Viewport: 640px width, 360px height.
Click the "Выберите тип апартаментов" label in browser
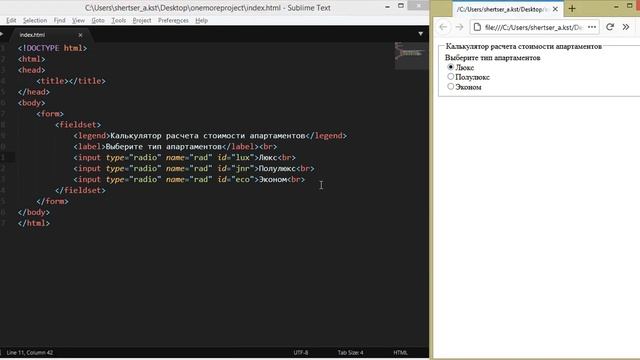click(x=493, y=58)
